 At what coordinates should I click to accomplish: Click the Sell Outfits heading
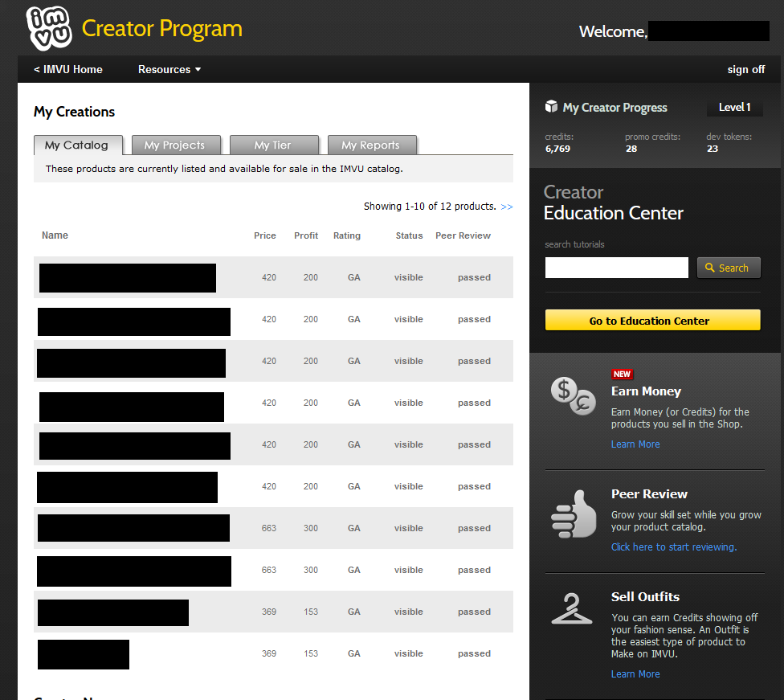point(645,596)
